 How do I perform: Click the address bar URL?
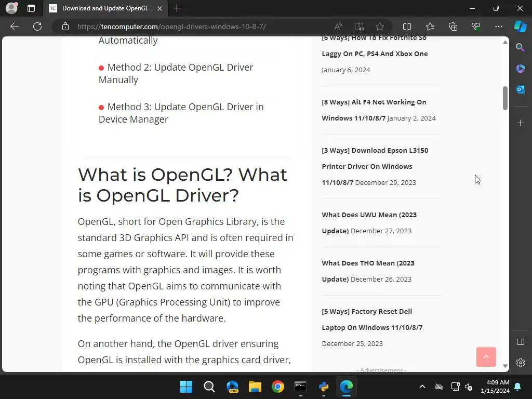(171, 26)
